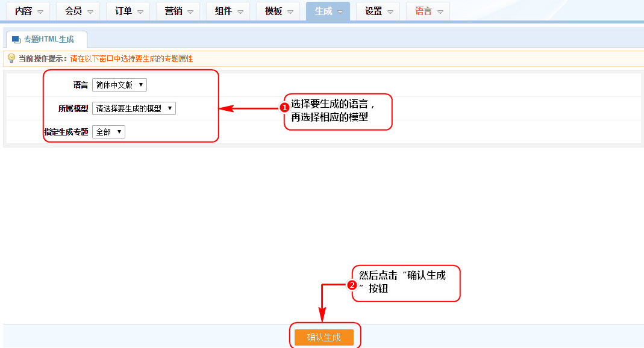Screen dimensions: 644x348
Task: Click the arrow icon beside 设置
Action: point(390,12)
